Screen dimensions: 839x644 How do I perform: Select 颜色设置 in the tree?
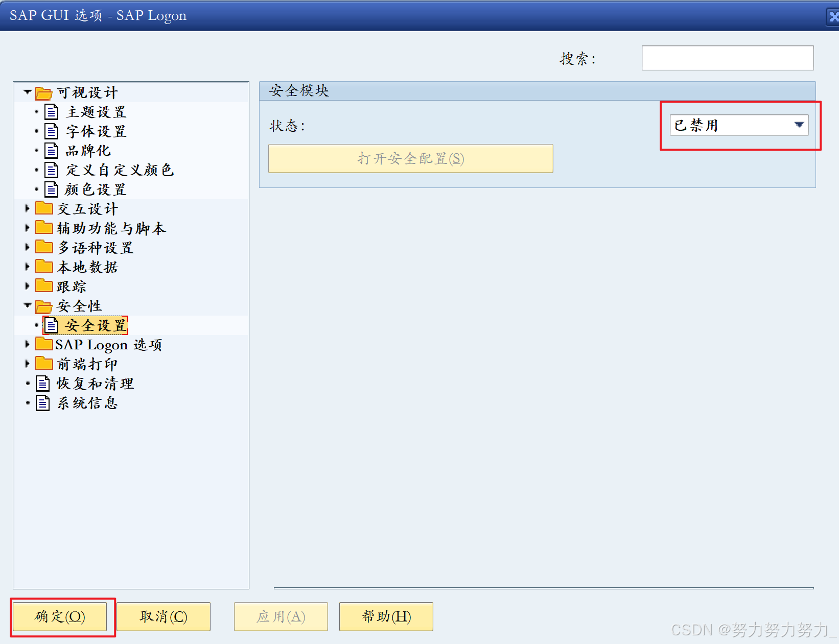[96, 189]
